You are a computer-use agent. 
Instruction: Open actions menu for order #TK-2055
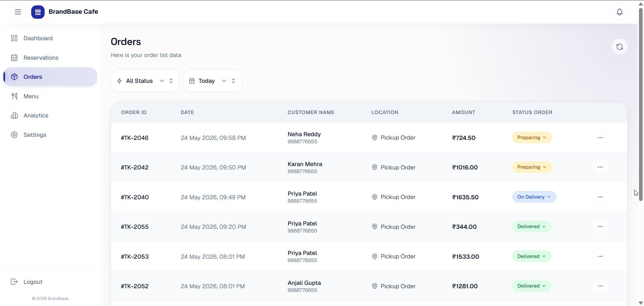(x=600, y=226)
